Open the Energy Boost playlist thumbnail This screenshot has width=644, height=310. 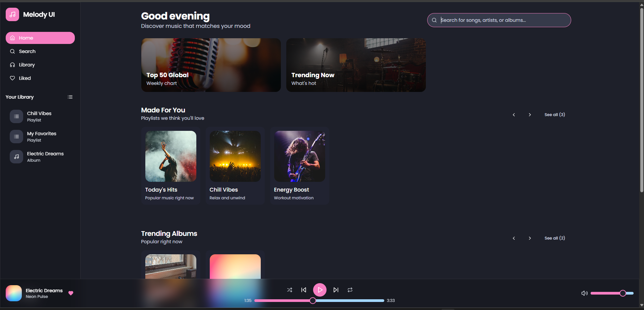tap(299, 156)
